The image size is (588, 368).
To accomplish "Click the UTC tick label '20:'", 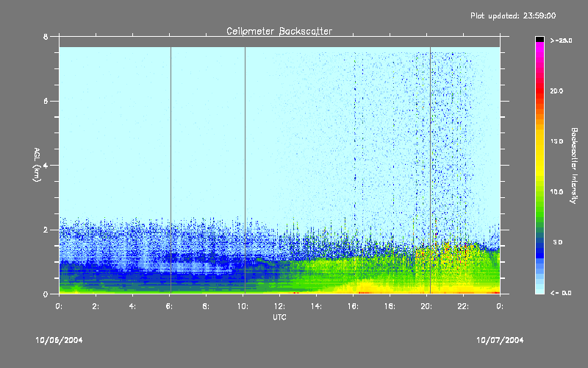I will pyautogui.click(x=426, y=306).
